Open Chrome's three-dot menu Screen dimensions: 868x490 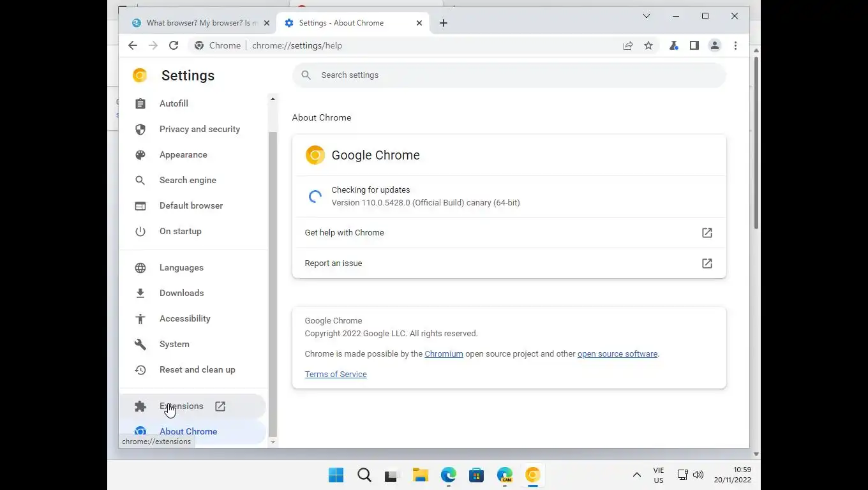tap(735, 45)
